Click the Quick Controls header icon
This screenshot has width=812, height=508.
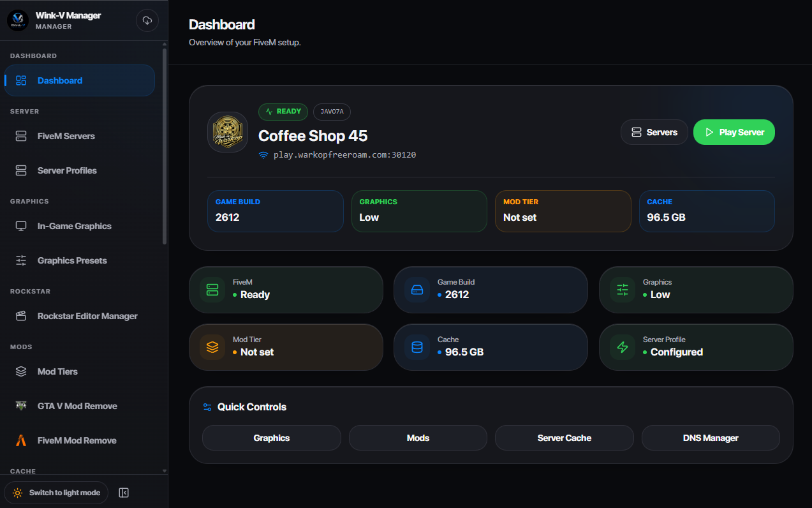207,407
